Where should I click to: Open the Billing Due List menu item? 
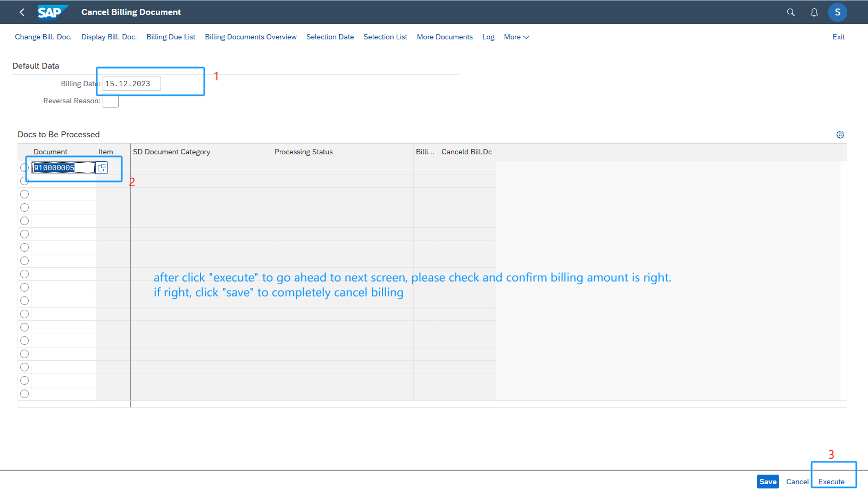[171, 37]
